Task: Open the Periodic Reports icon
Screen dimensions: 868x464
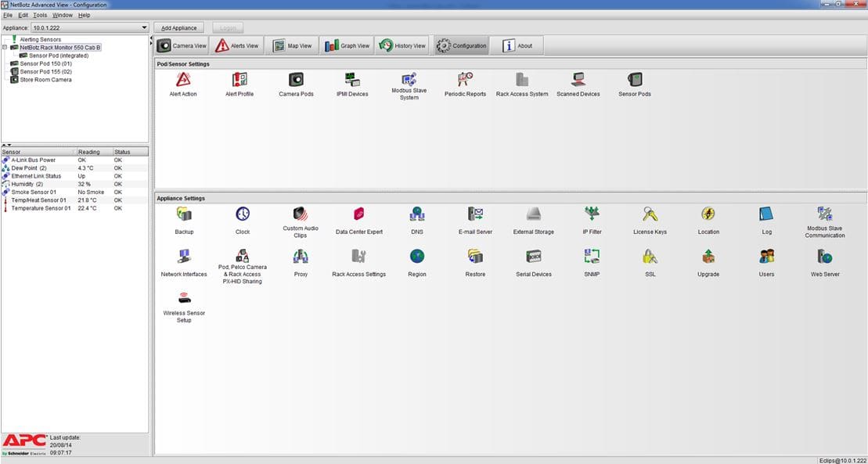Action: tap(465, 80)
